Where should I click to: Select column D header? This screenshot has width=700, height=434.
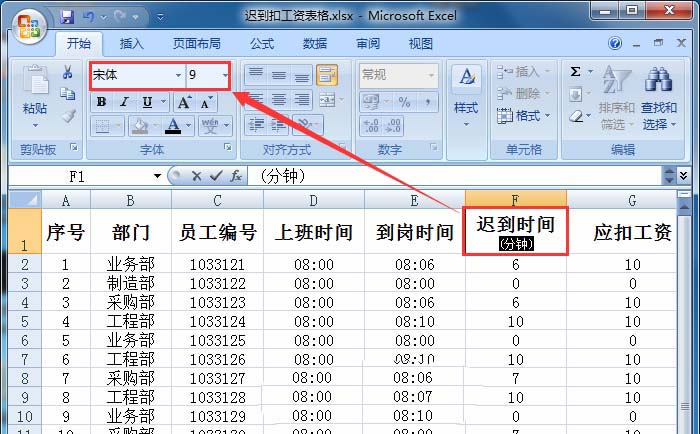(x=313, y=200)
